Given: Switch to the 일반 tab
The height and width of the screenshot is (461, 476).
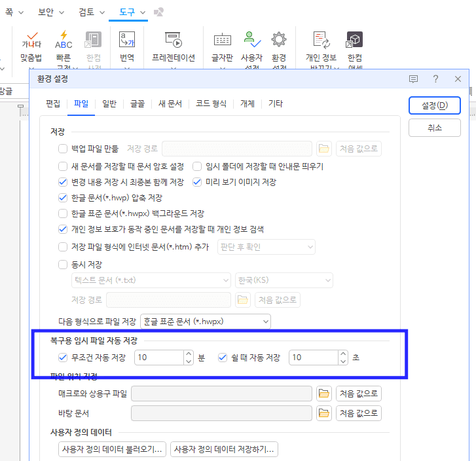Looking at the screenshot, I should tap(109, 104).
